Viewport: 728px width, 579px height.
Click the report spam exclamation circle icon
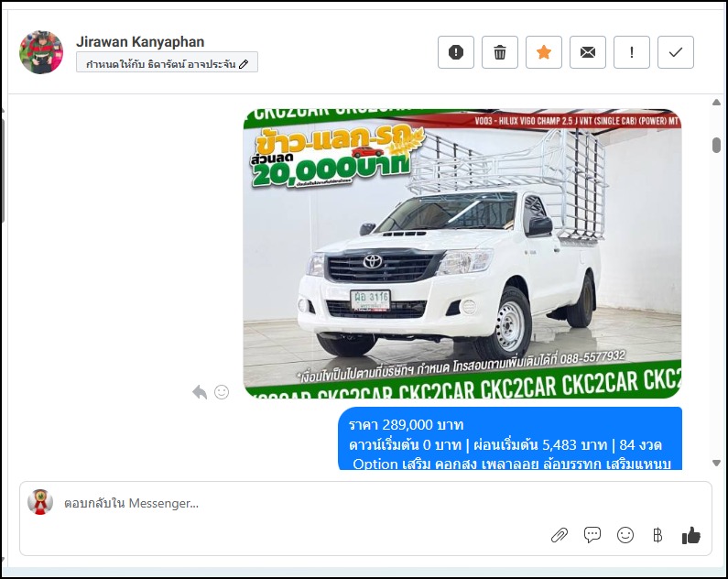click(455, 52)
